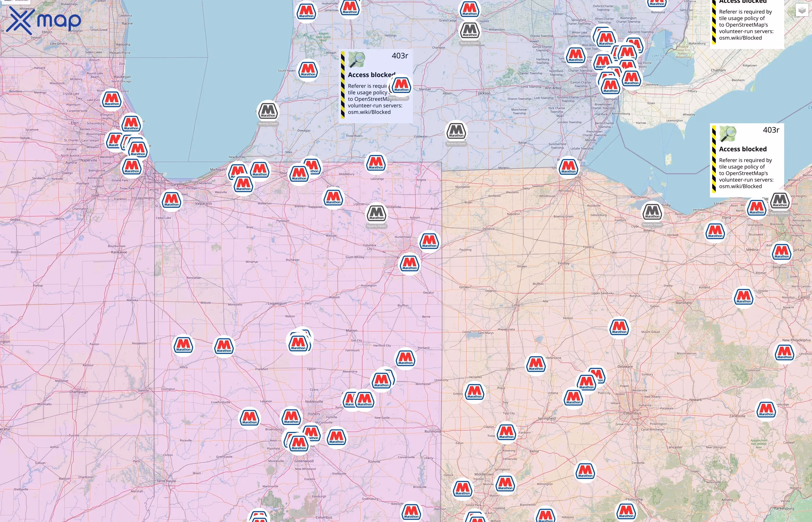
Task: Select Marathon marker near Harrison
Action: (x=411, y=512)
